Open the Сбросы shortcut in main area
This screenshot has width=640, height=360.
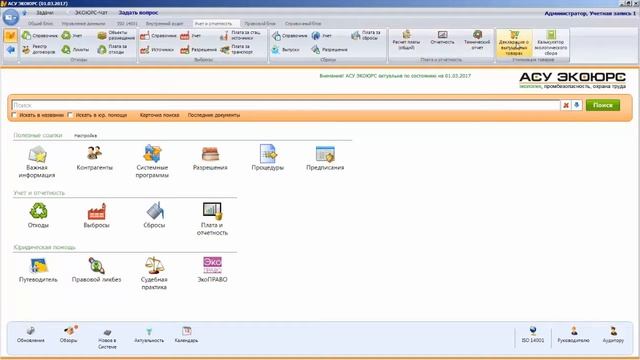154,215
